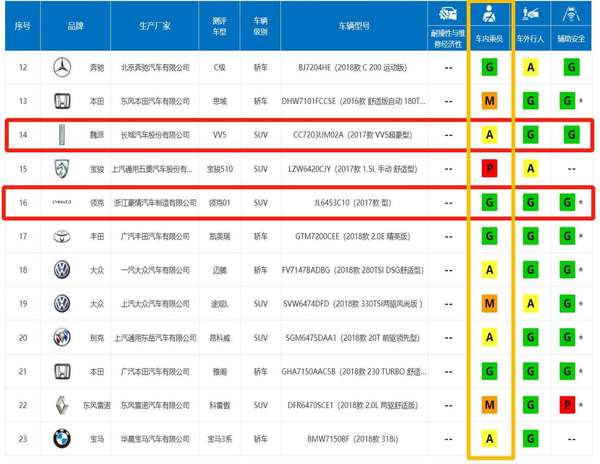Image resolution: width=600 pixels, height=464 pixels.
Task: Click vehicle model JL6453C10 cell
Action: click(x=352, y=203)
